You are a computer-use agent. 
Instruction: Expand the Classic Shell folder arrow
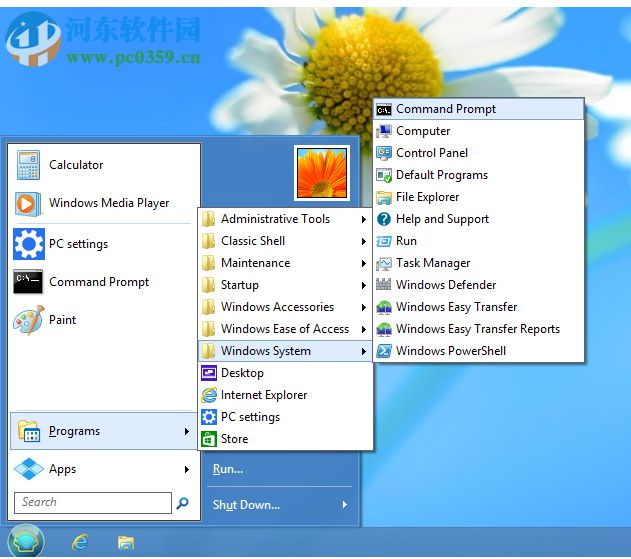click(x=364, y=241)
